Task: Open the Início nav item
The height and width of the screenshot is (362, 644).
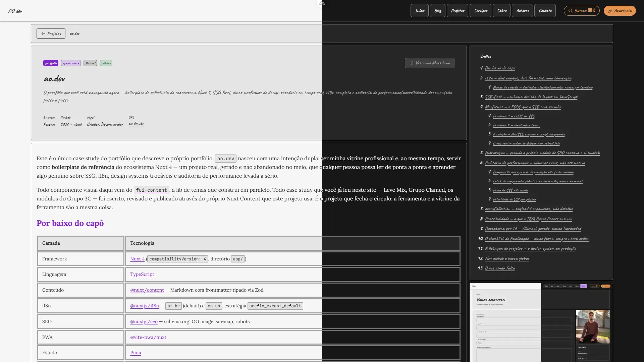Action: tap(420, 11)
